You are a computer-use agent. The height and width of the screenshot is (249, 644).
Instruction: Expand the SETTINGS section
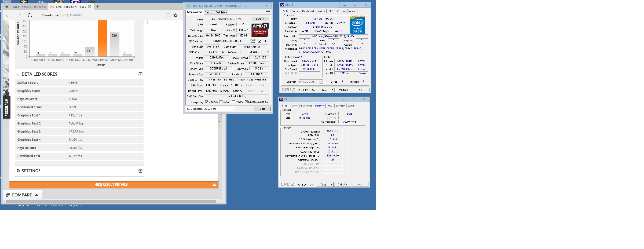tap(140, 171)
